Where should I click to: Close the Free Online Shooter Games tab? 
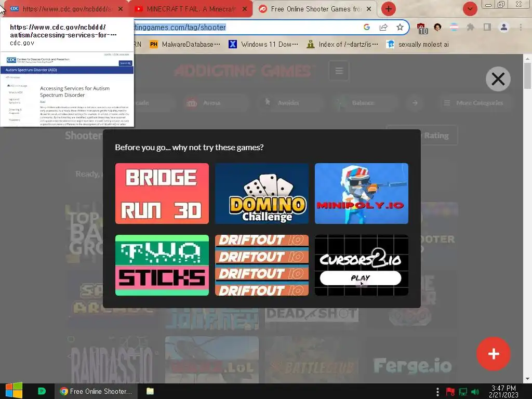[369, 9]
